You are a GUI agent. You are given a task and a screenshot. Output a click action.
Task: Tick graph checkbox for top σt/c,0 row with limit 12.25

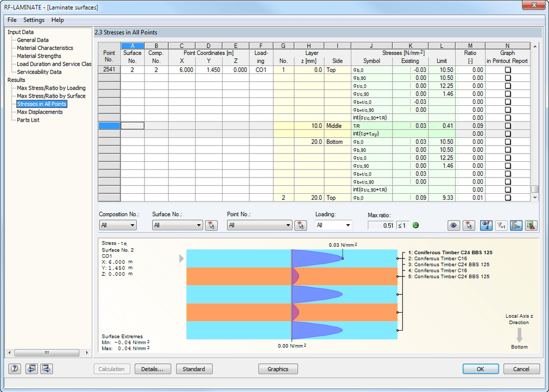[x=508, y=86]
